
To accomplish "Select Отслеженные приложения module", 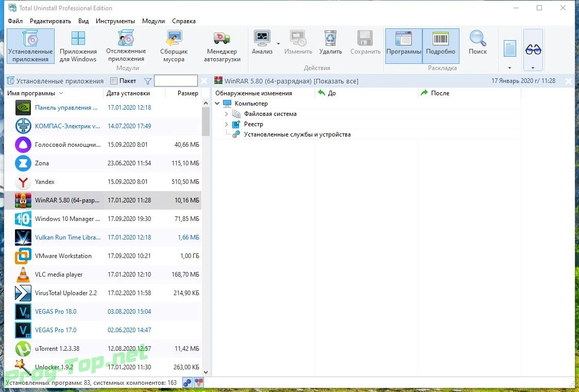I will click(126, 46).
